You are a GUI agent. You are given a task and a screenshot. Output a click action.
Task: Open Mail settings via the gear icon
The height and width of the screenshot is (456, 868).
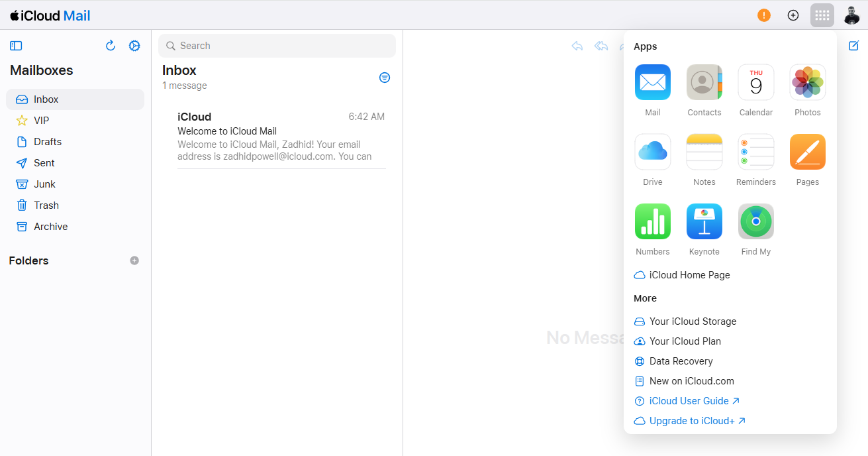134,45
